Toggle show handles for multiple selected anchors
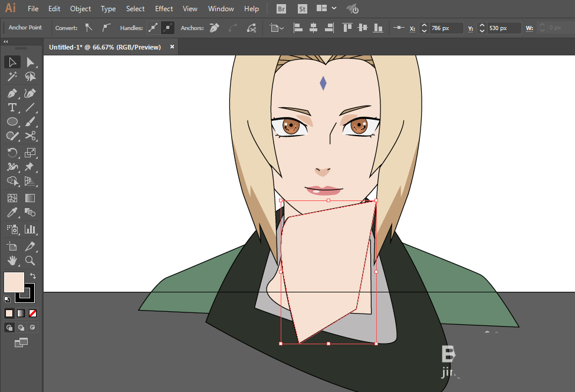 pos(153,28)
